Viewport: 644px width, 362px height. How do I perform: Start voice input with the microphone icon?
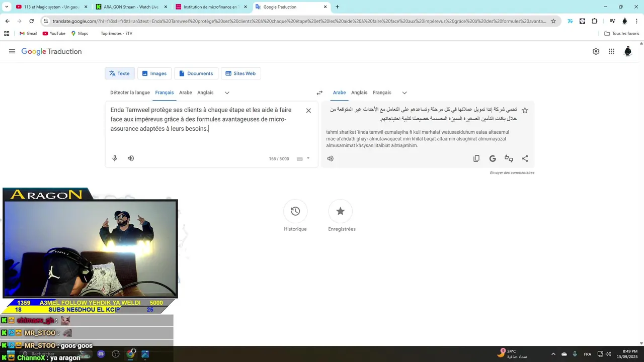(115, 158)
